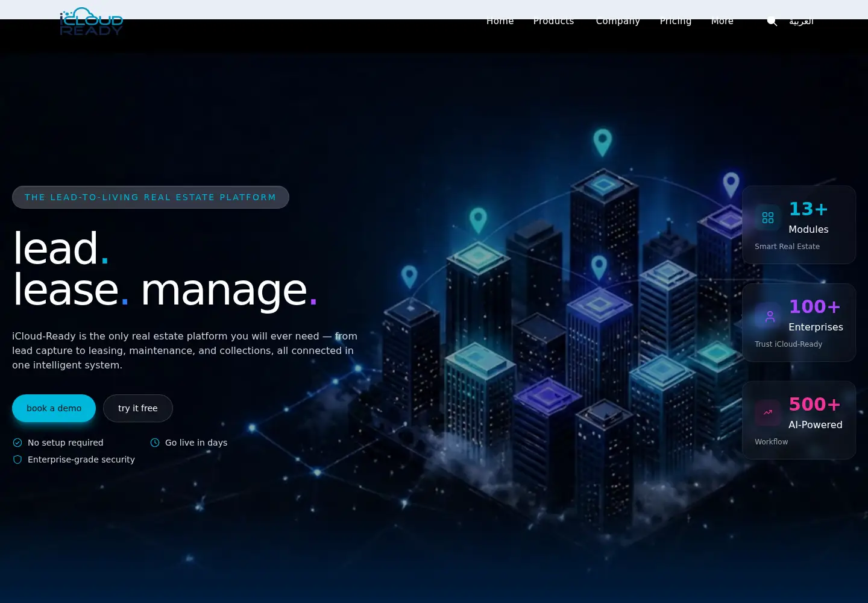Click the lead. lease. manage. headline

click(x=165, y=270)
